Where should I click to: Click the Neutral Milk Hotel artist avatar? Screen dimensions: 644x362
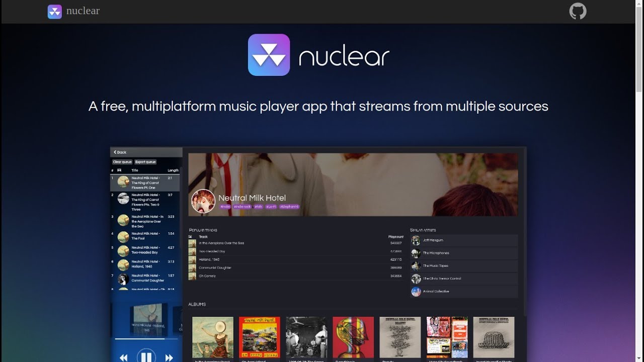(203, 202)
